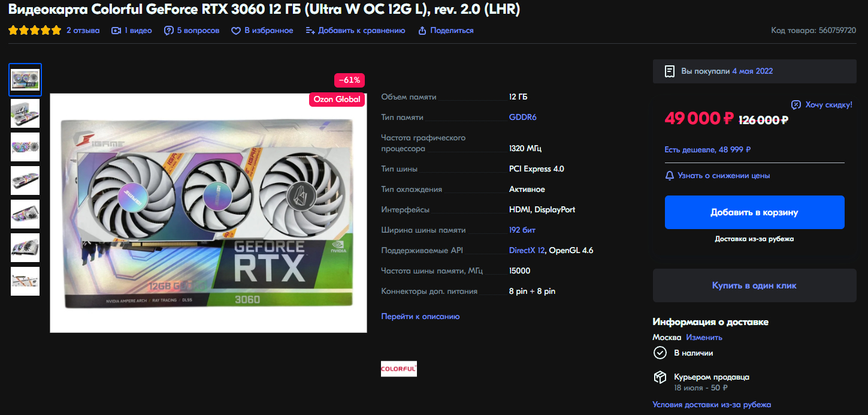This screenshot has width=868, height=415.
Task: Click the Купить в один клик button
Action: 754,285
